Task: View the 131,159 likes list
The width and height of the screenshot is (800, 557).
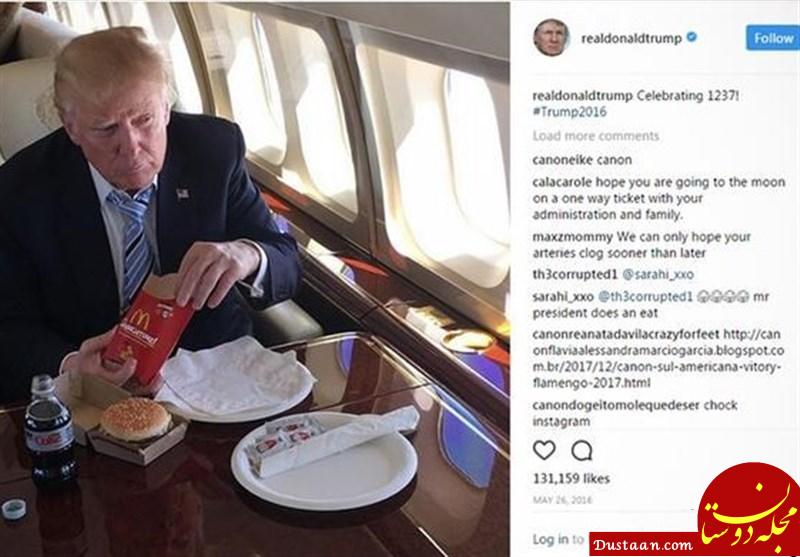Action: pyautogui.click(x=571, y=478)
